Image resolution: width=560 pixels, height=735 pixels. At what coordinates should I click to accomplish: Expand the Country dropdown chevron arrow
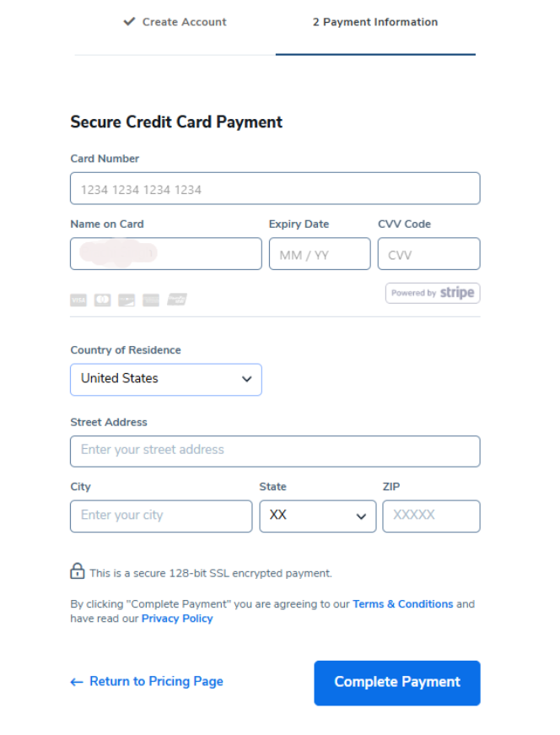pyautogui.click(x=248, y=380)
